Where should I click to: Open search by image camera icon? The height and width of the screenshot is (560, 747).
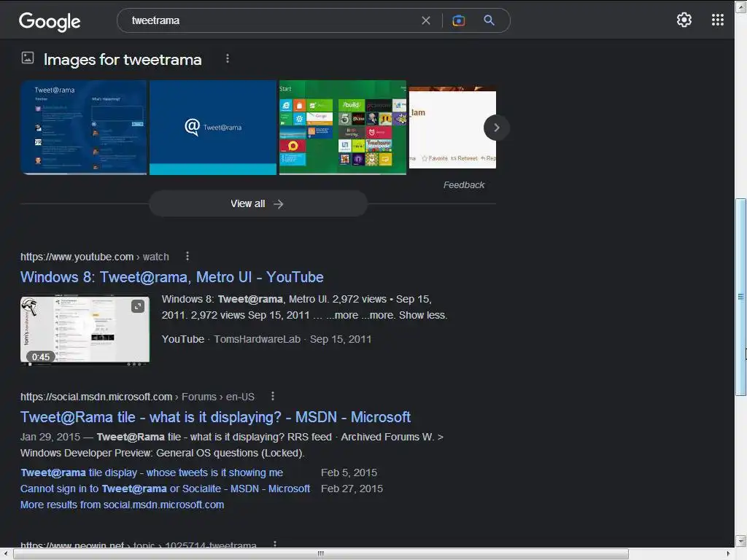458,20
